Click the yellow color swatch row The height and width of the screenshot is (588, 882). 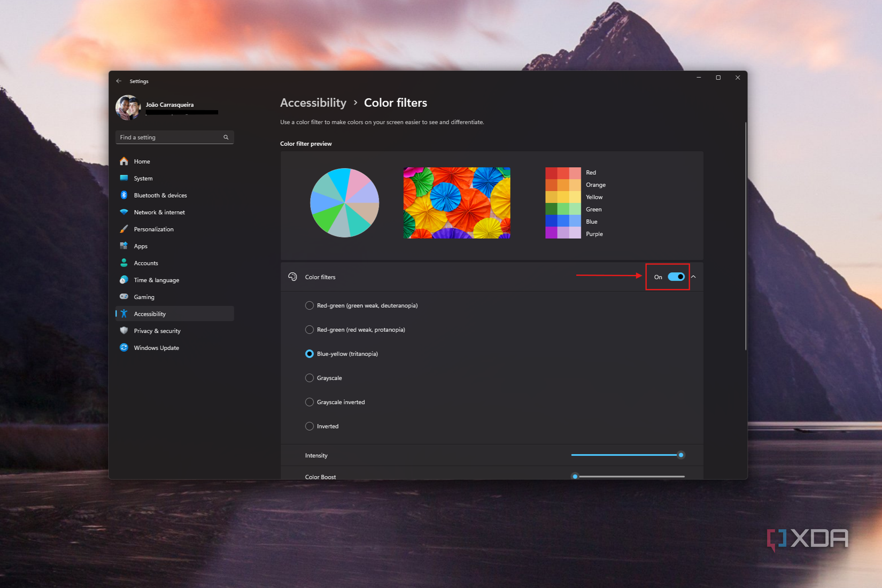pyautogui.click(x=563, y=197)
